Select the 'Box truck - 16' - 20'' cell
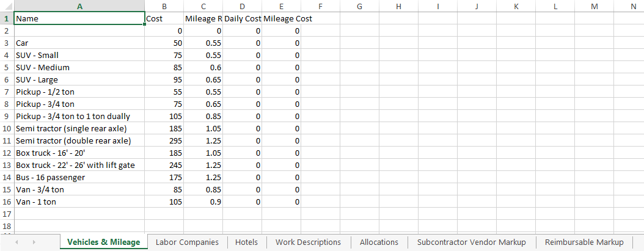This screenshot has height=251, width=644. tap(79, 153)
